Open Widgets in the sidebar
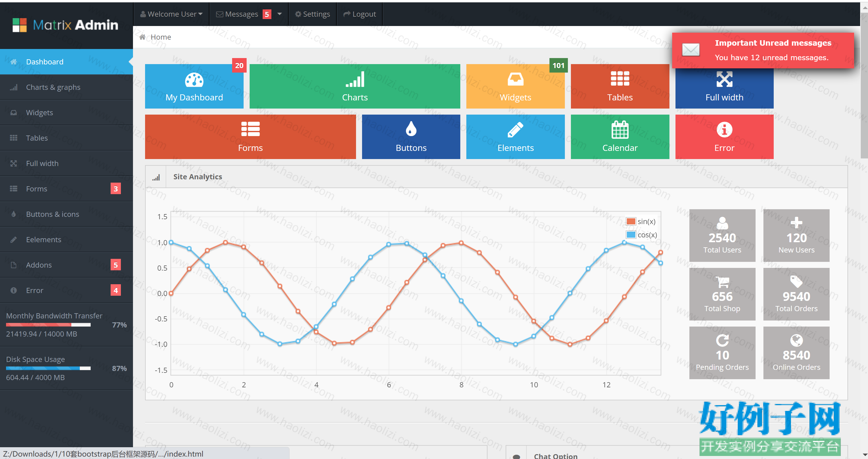Screen dimensions: 868x459 click(66, 112)
